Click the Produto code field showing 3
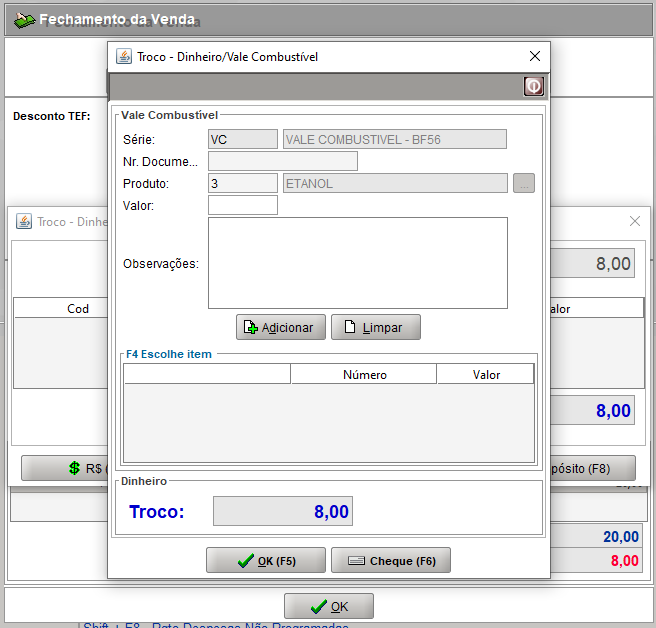Screen dimensions: 656x628 [x=243, y=183]
